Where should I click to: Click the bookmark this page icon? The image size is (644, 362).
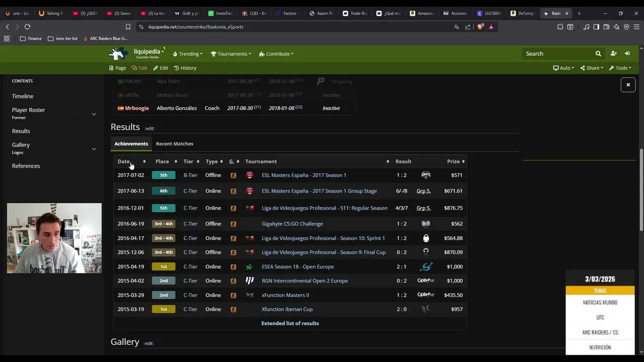pyautogui.click(x=128, y=27)
